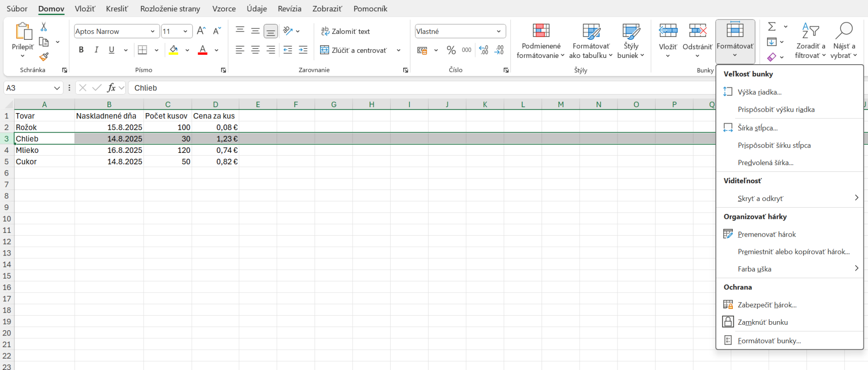Viewport: 868px width, 370px height.
Task: Toggle Zlúčiť a centrovať merge
Action: click(x=354, y=50)
